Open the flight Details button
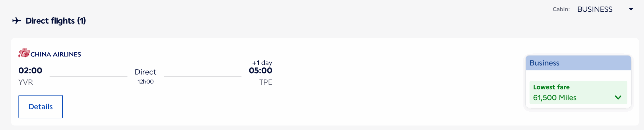This screenshot has height=130, width=644. tap(41, 107)
